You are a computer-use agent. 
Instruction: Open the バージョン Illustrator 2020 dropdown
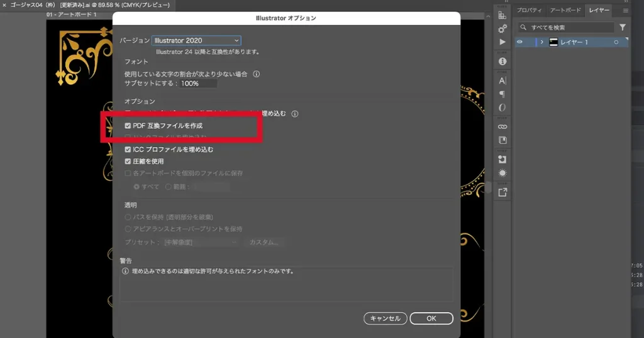(x=196, y=40)
